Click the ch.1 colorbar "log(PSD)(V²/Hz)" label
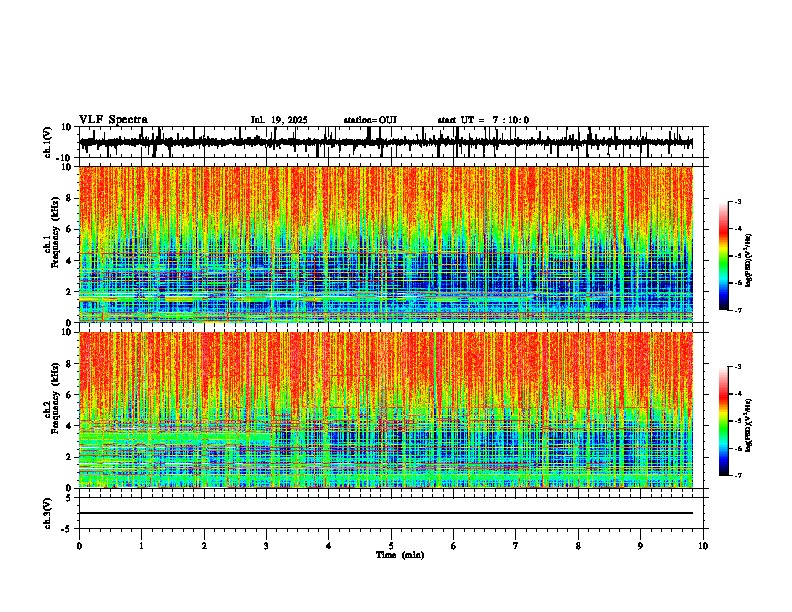Image resolution: width=792 pixels, height=612 pixels. 750,261
